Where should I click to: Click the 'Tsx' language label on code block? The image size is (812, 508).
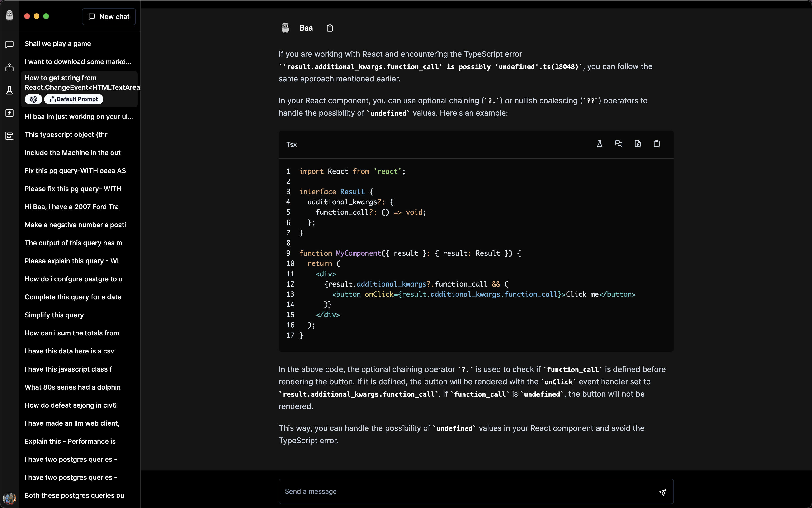point(291,145)
